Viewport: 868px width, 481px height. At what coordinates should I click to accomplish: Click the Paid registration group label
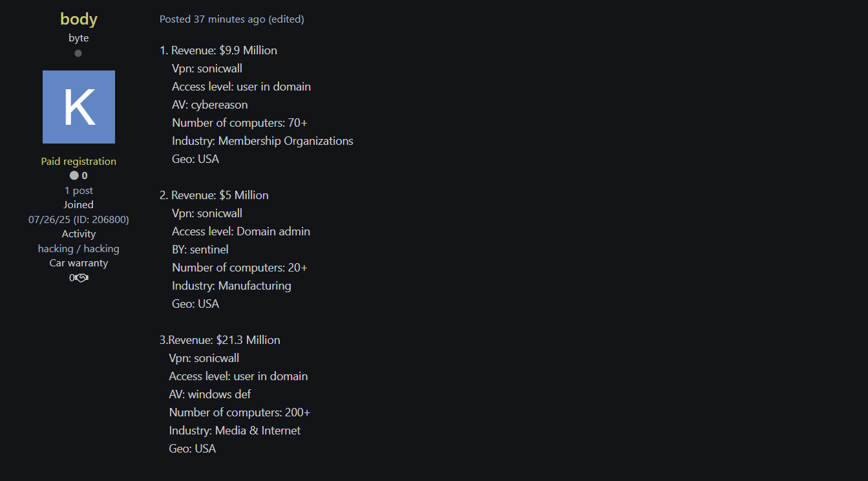pos(79,162)
